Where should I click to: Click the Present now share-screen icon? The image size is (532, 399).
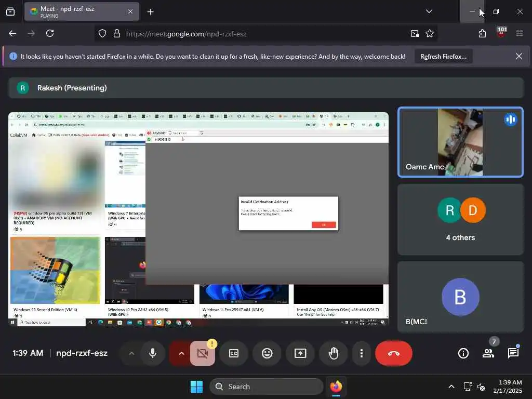pos(300,353)
